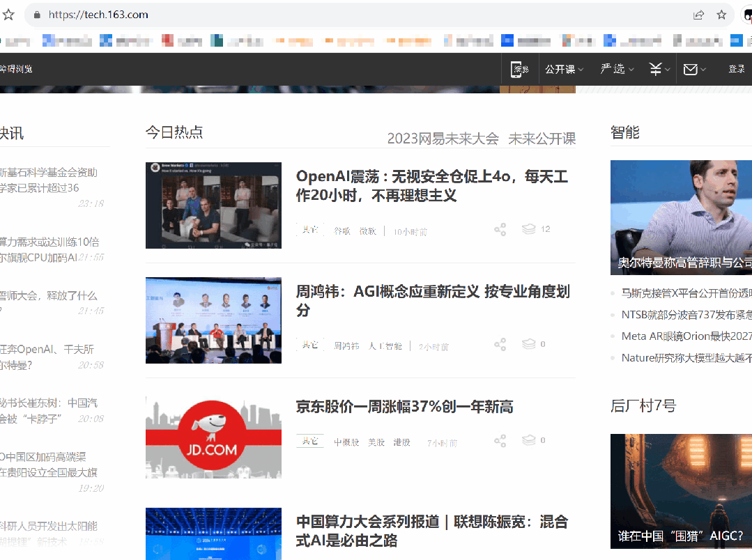Viewport: 752px width, 560px height.
Task: Share the 京东股价 article
Action: click(500, 441)
